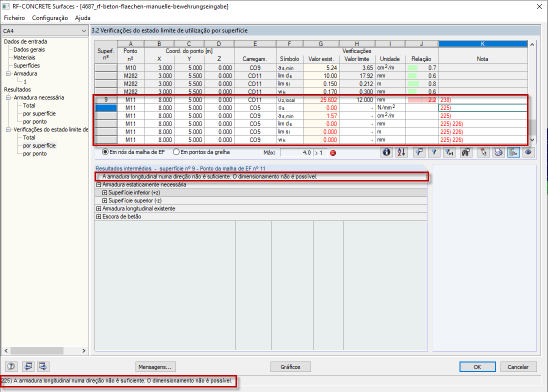This screenshot has width=548, height=392.
Task: Click the M10 point cell
Action: [x=130, y=68]
